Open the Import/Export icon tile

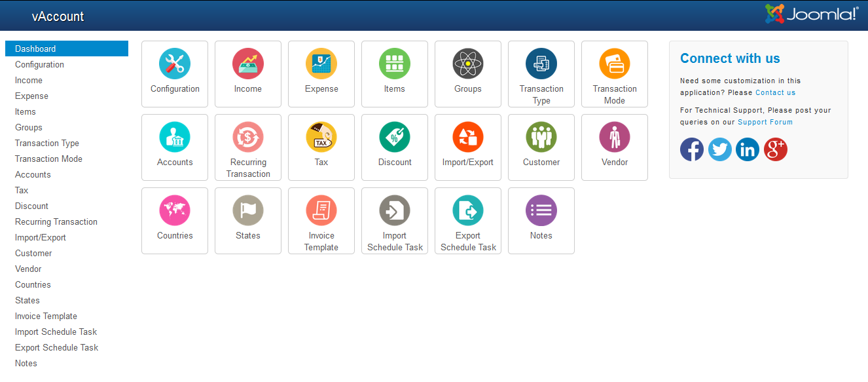pyautogui.click(x=468, y=147)
